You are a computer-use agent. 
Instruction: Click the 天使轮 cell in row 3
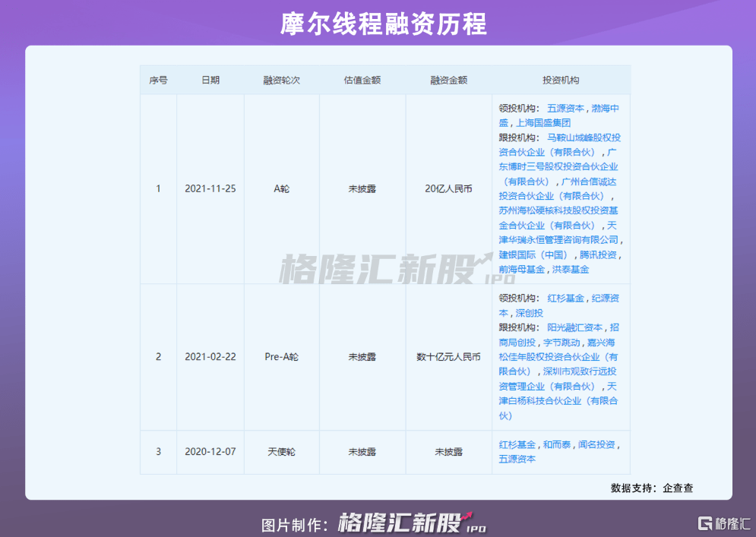[281, 451]
